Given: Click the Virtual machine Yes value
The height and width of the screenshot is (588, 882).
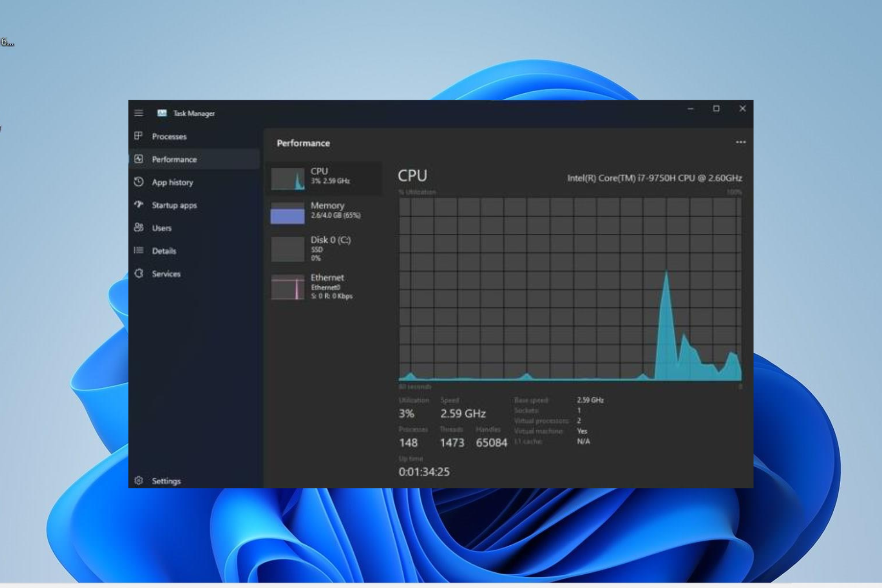Looking at the screenshot, I should tap(582, 431).
